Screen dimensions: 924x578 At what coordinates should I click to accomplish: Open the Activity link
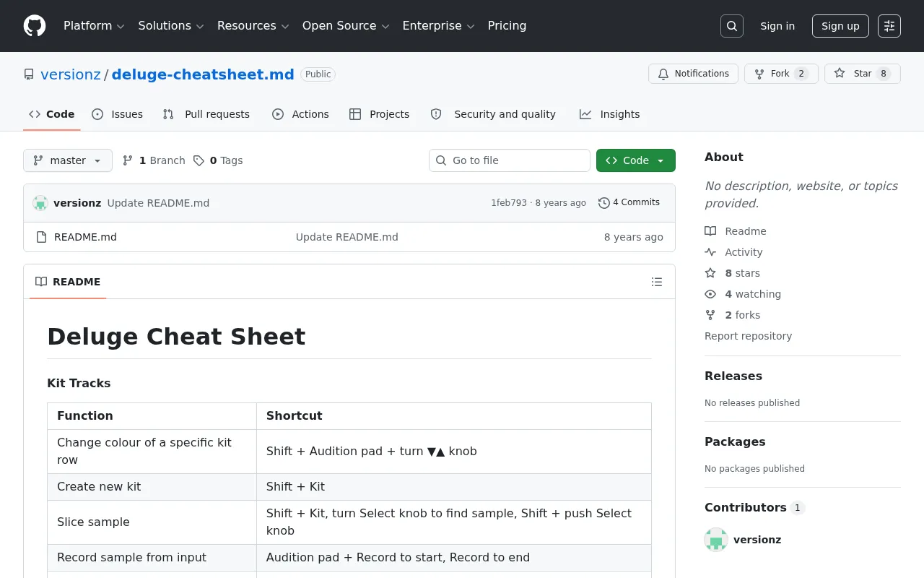click(x=733, y=252)
